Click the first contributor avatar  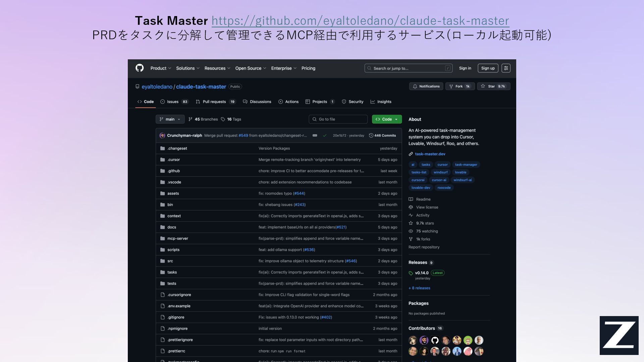[x=413, y=340]
